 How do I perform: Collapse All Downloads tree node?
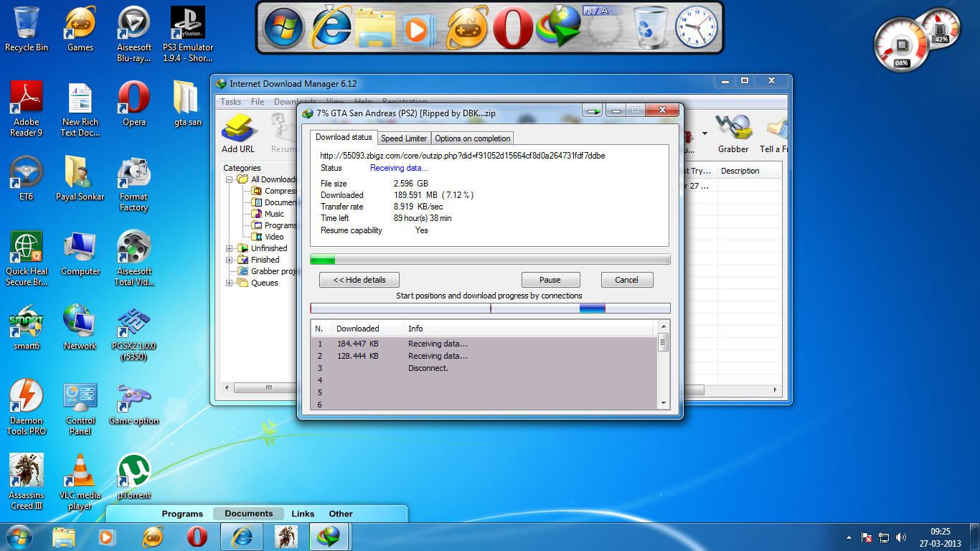coord(230,179)
